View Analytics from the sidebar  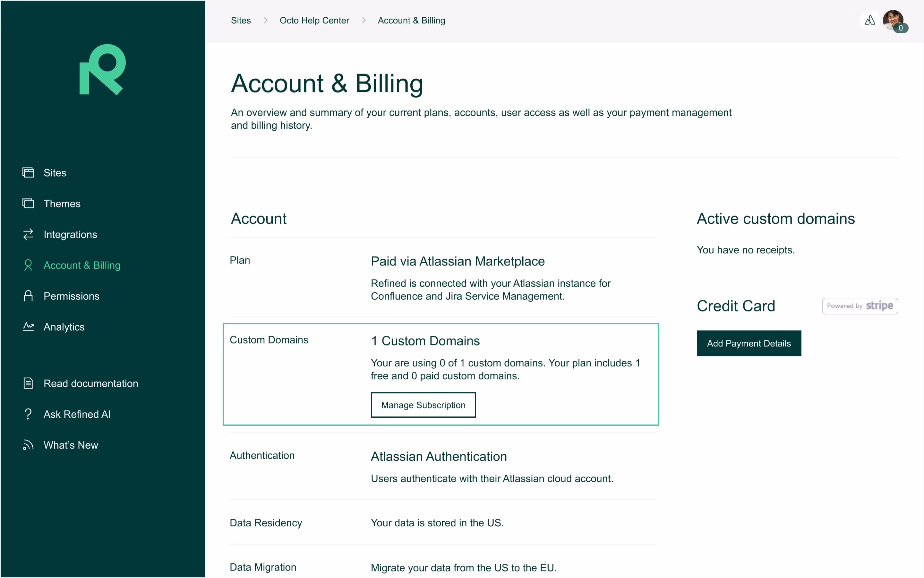pos(64,327)
